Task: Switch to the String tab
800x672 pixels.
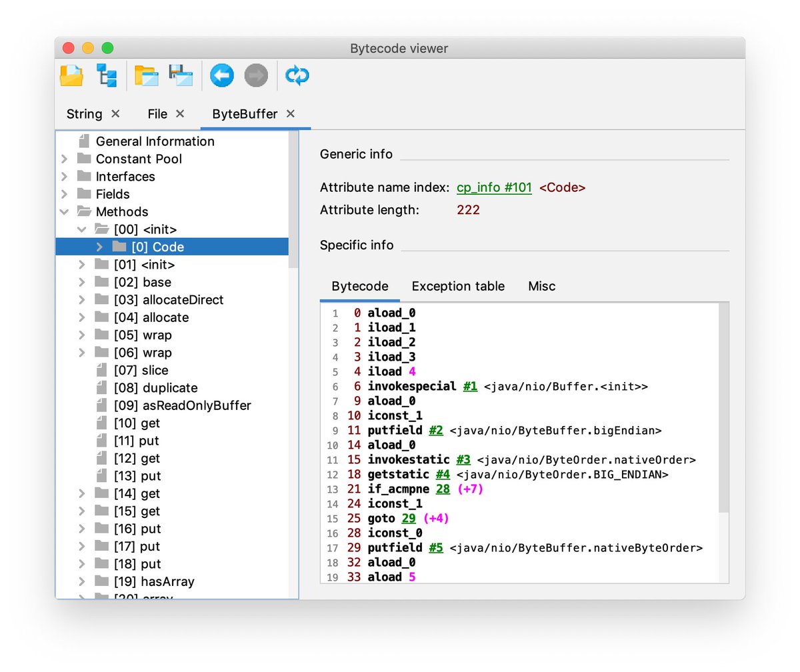Action: coord(85,113)
